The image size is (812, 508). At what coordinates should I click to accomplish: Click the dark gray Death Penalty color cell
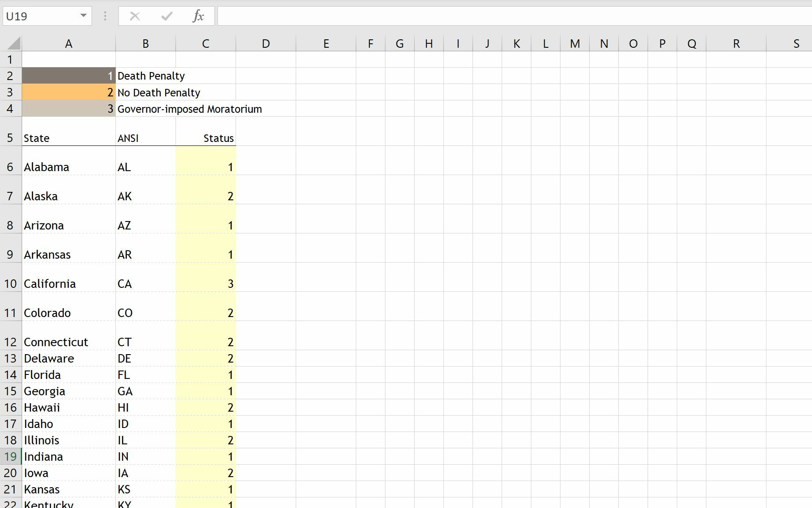coord(69,76)
